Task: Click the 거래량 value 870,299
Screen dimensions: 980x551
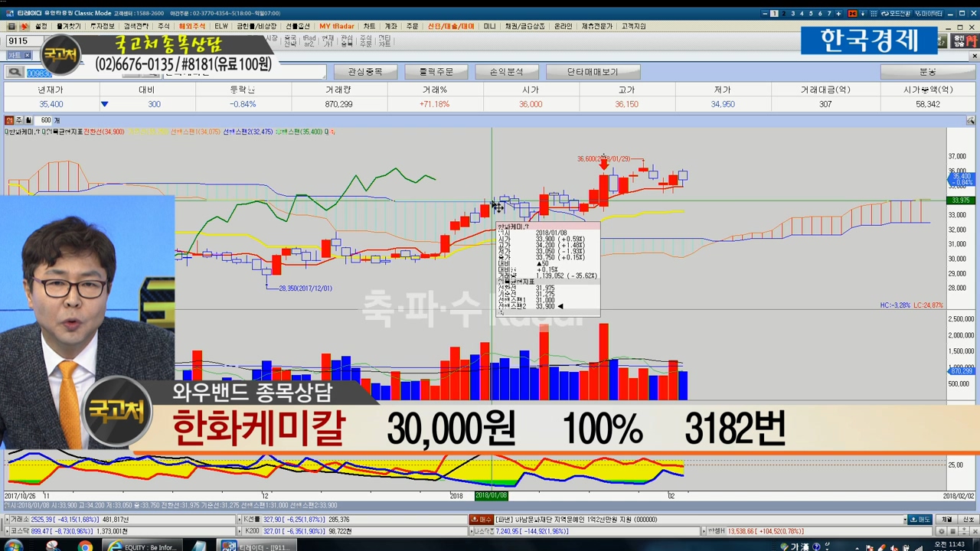Action: tap(338, 104)
